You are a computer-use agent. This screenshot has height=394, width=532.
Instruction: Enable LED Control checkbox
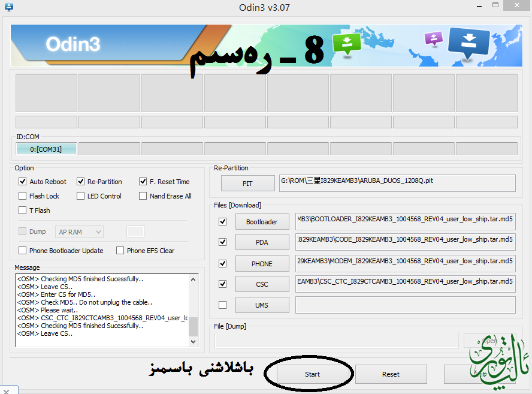[x=80, y=196]
